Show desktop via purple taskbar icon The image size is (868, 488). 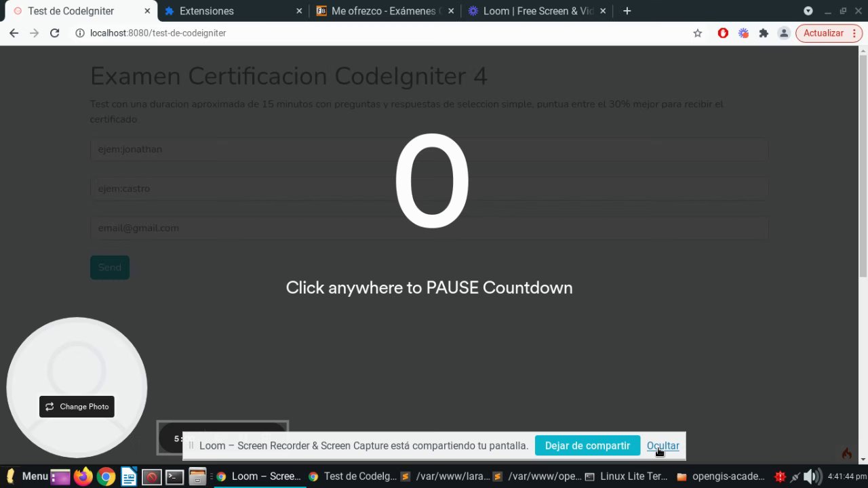[60, 476]
